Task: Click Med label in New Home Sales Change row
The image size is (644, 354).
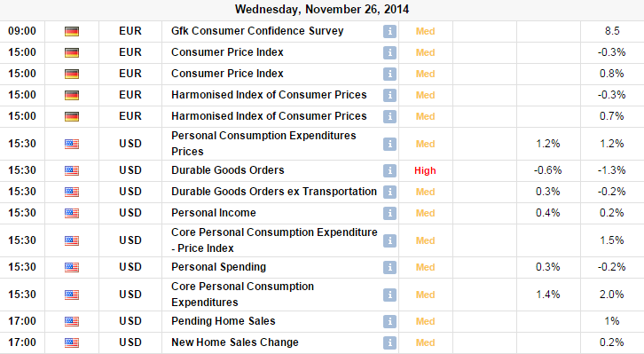Action: [425, 342]
